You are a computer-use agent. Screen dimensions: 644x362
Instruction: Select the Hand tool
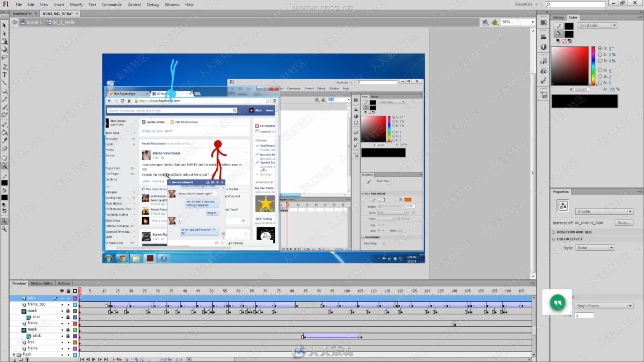pyautogui.click(x=4, y=158)
